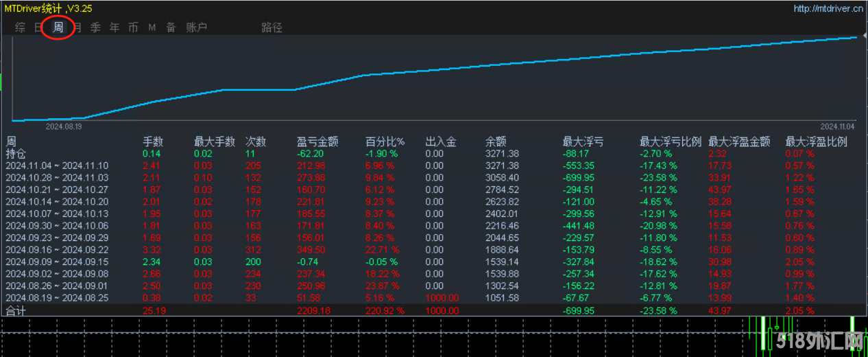The height and width of the screenshot is (357, 868).
Task: Click the 手数 column header
Action: (153, 142)
